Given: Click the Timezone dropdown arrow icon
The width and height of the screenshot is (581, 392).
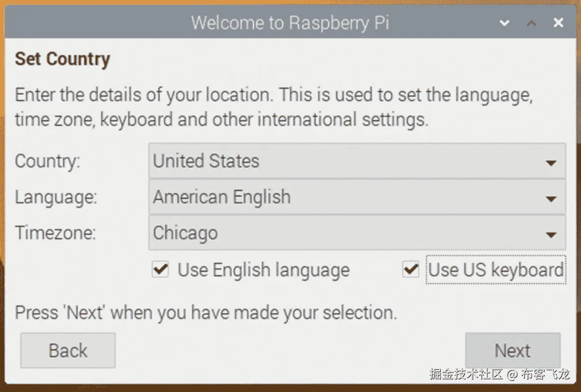Looking at the screenshot, I should point(551,234).
